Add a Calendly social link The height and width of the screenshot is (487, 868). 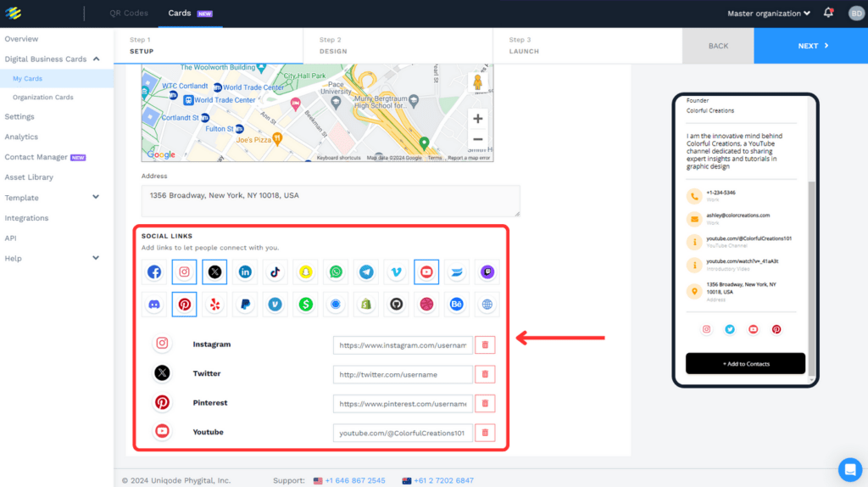pyautogui.click(x=336, y=305)
